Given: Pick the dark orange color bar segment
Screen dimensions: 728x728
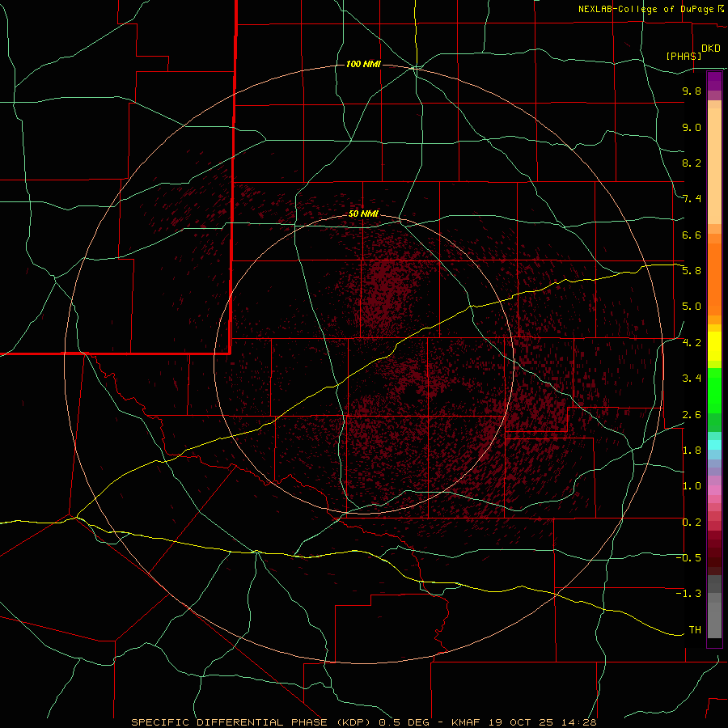Looking at the screenshot, I should [714, 279].
